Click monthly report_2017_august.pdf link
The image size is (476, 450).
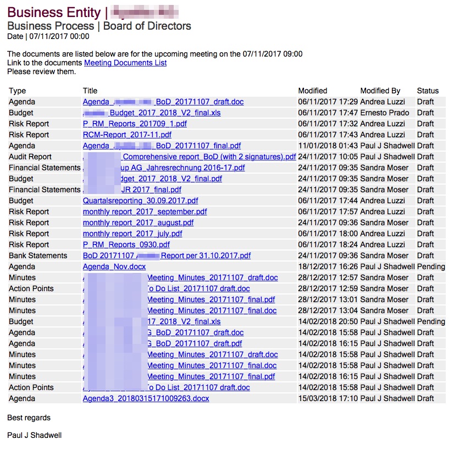click(x=138, y=223)
